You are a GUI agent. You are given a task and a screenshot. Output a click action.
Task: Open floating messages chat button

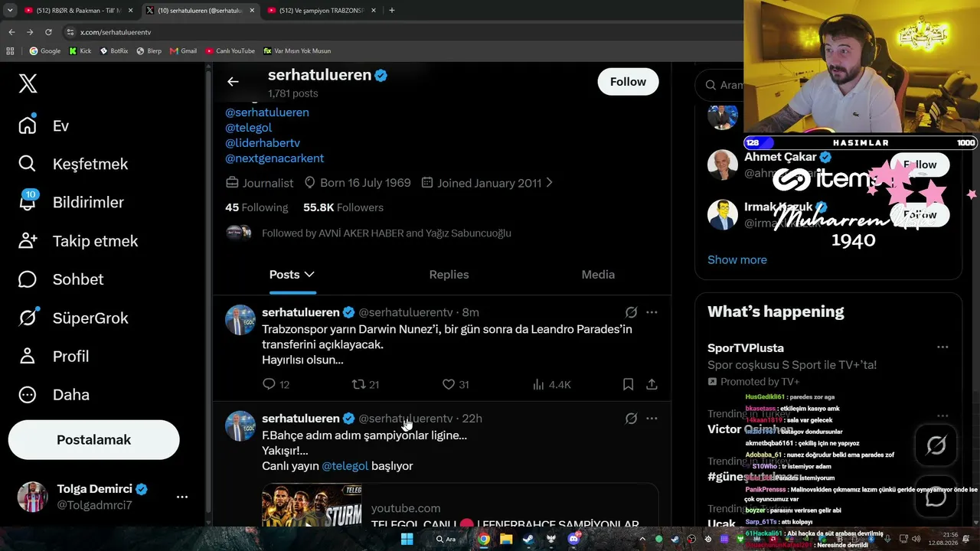point(936,497)
